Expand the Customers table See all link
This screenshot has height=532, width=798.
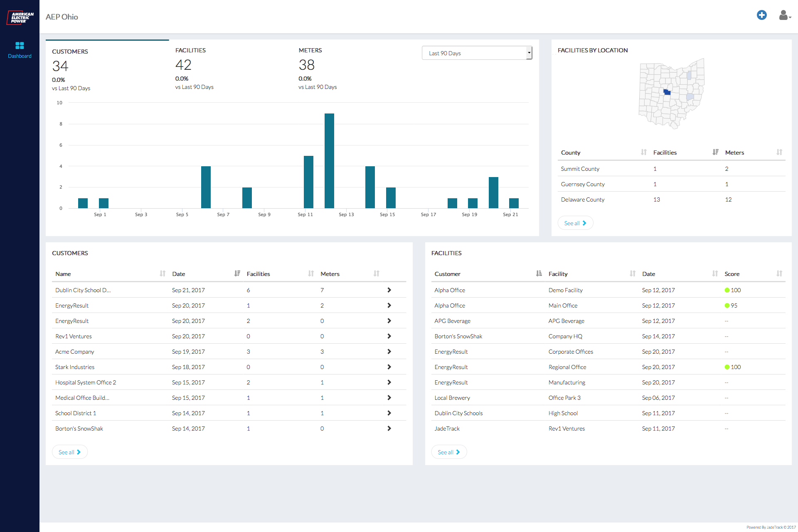[69, 452]
